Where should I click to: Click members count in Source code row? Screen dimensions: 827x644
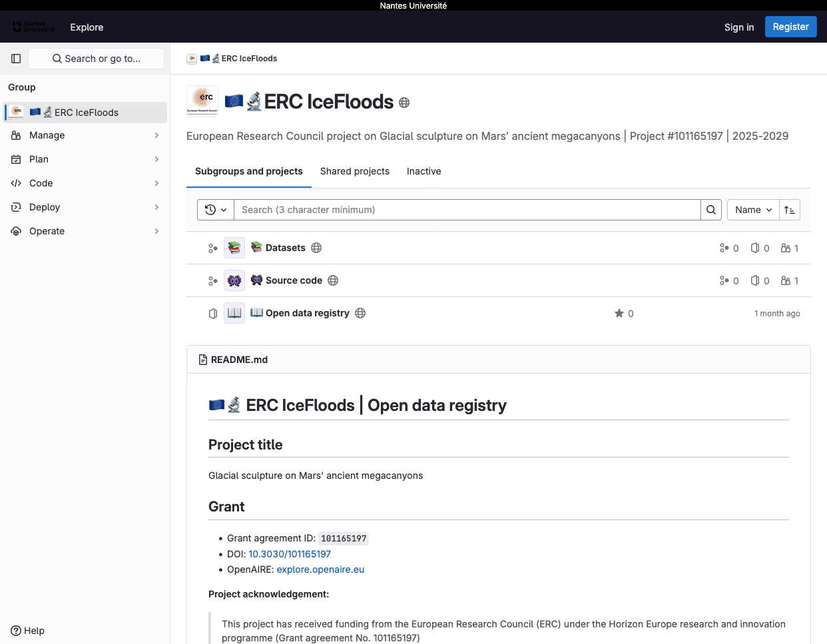(x=790, y=281)
